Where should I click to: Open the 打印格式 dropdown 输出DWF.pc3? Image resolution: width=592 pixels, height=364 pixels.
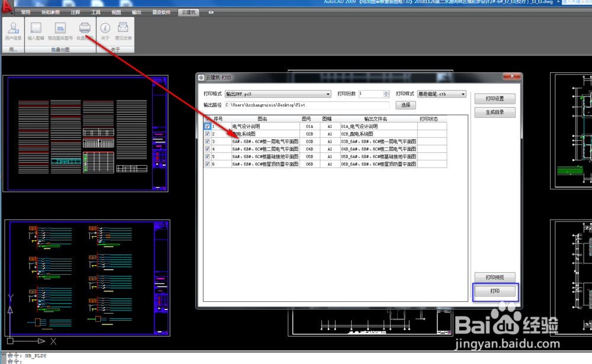[x=278, y=94]
